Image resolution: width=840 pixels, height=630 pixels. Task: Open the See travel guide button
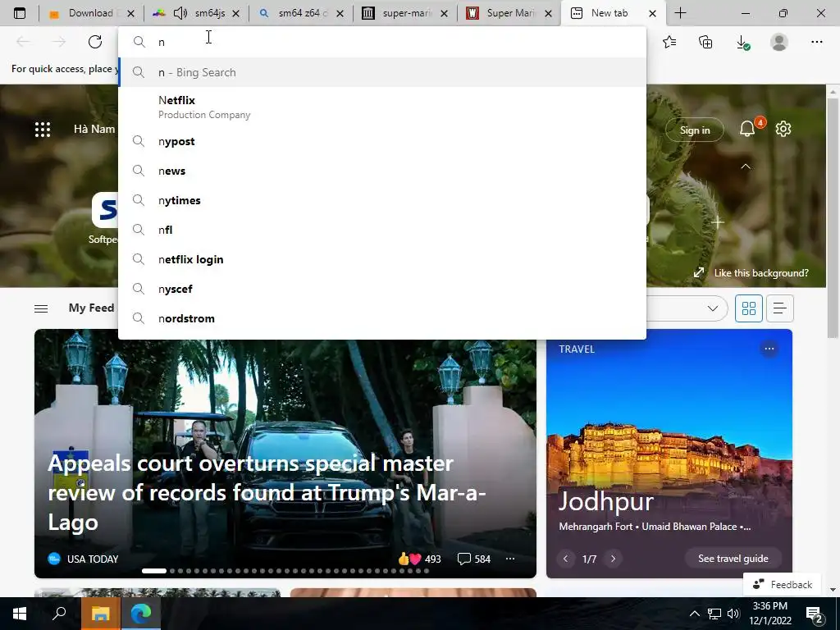(733, 558)
